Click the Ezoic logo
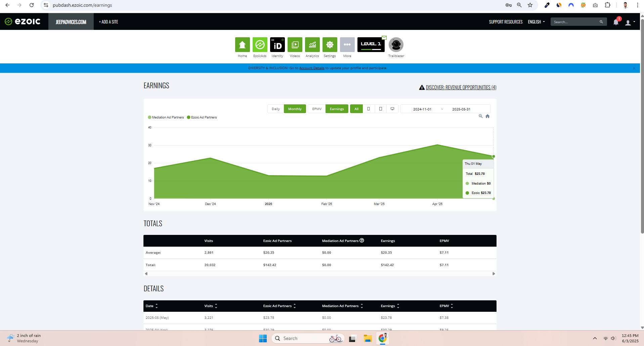The height and width of the screenshot is (346, 644). pyautogui.click(x=23, y=21)
